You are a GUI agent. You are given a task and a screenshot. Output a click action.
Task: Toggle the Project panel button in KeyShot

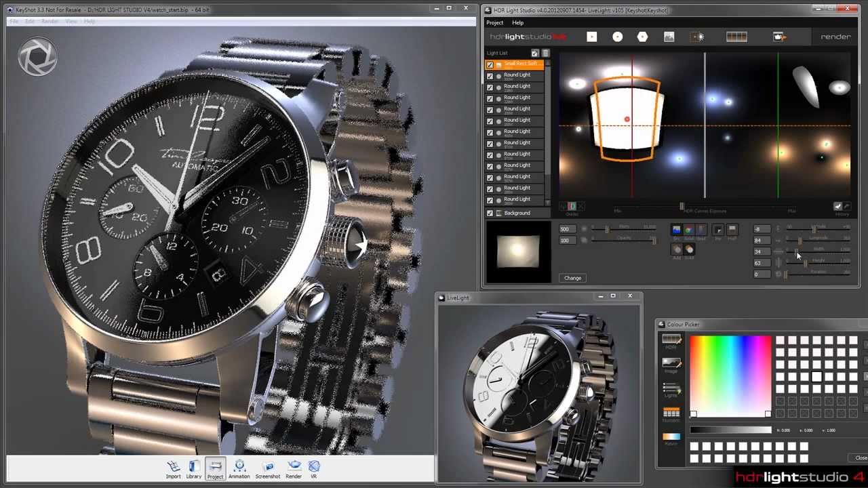(x=215, y=469)
